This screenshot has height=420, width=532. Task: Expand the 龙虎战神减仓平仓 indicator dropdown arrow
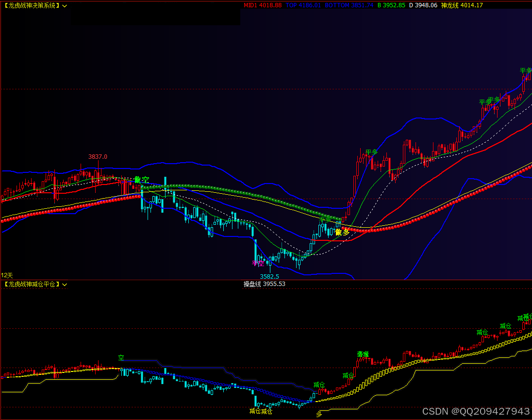[65, 285]
